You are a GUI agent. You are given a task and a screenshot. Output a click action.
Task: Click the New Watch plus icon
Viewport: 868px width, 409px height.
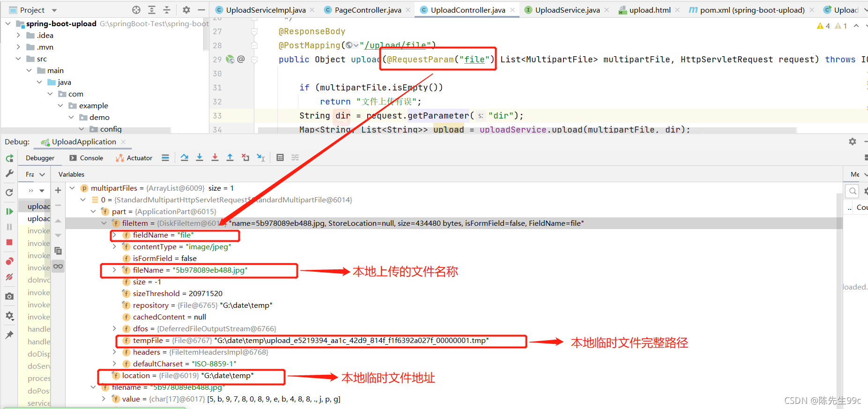[x=58, y=190]
